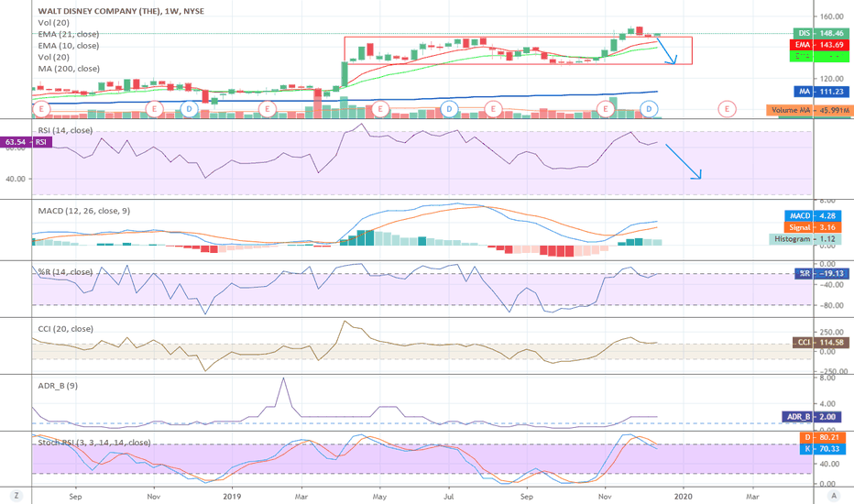854x504 pixels.
Task: Select the MACD (12, 26, close, 9) label
Action: coord(84,211)
